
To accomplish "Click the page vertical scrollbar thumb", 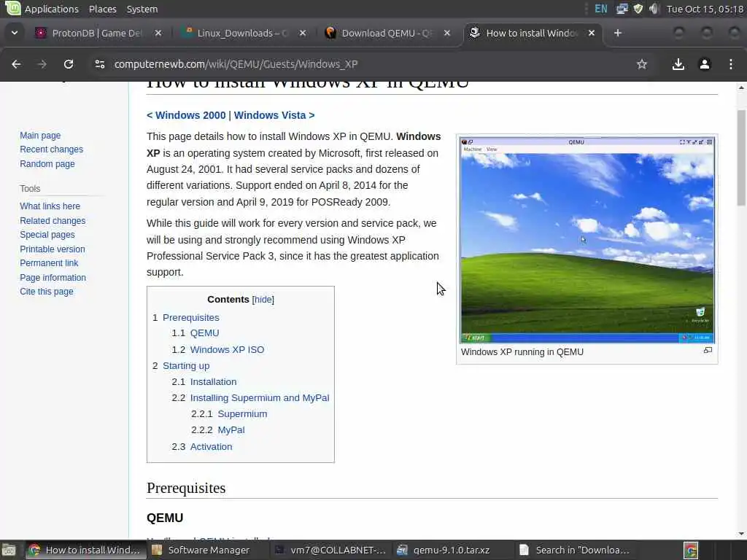I will (x=741, y=157).
